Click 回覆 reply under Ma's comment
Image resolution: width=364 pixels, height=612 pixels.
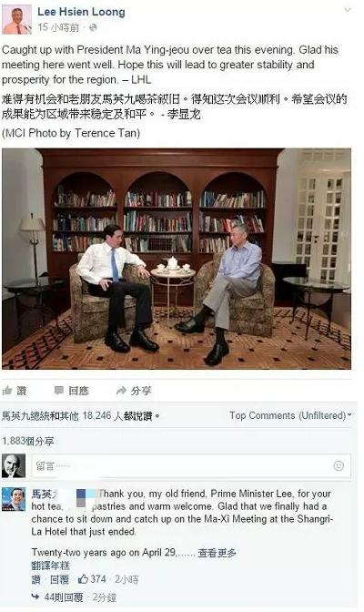pos(59,579)
